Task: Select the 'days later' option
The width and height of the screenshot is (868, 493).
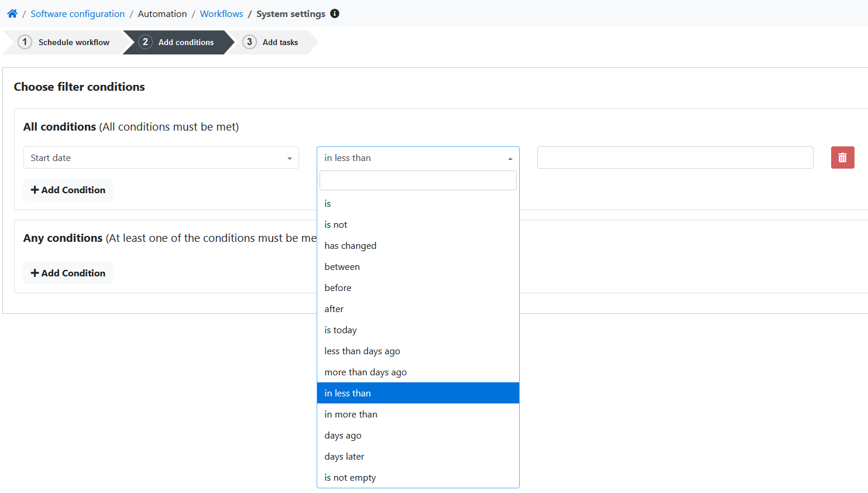Action: point(418,456)
